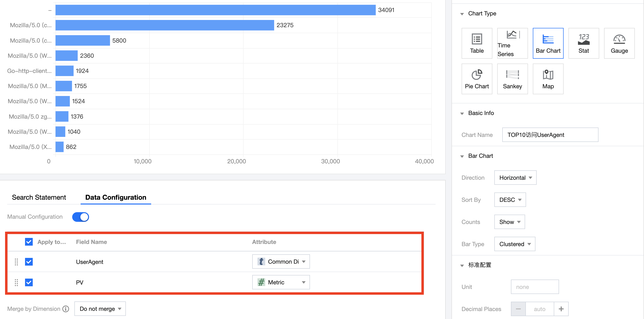This screenshot has height=319, width=644.
Task: Select the Table chart type icon
Action: (x=477, y=43)
